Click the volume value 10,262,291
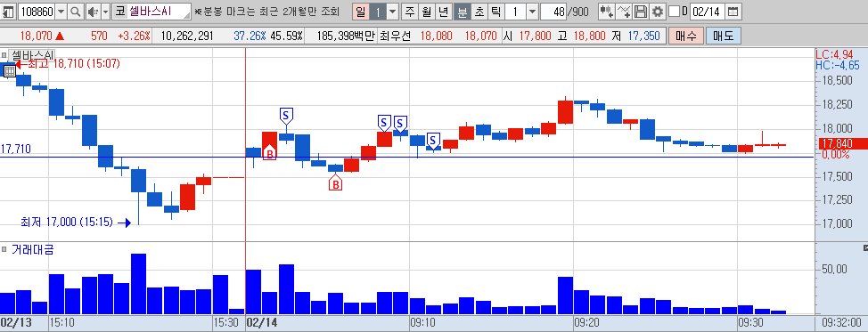Image resolution: width=868 pixels, height=332 pixels. pyautogui.click(x=188, y=36)
